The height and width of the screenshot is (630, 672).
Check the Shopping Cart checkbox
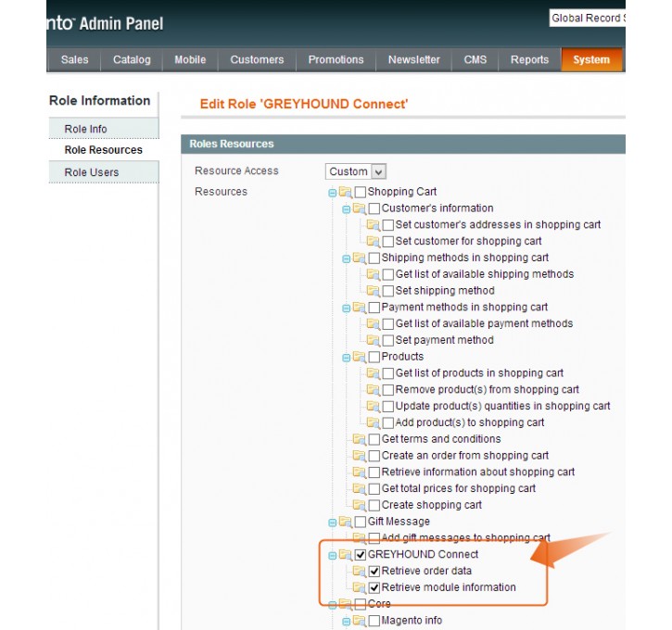pos(361,192)
